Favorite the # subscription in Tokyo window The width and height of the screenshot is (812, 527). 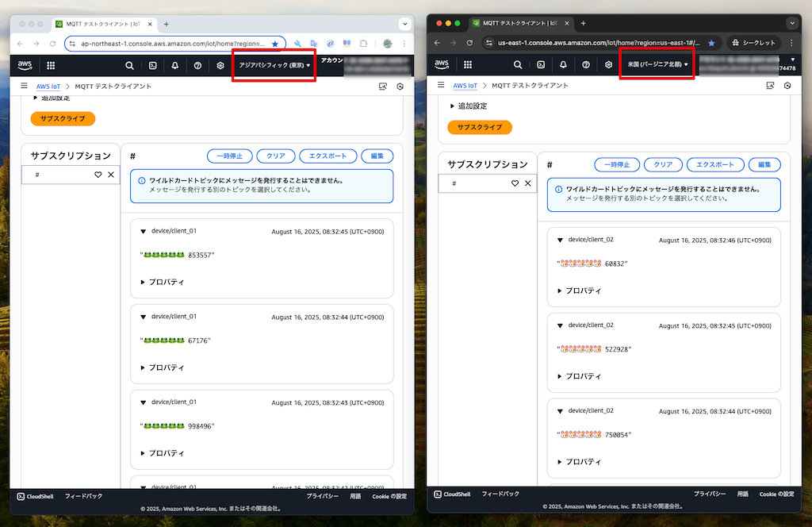98,175
